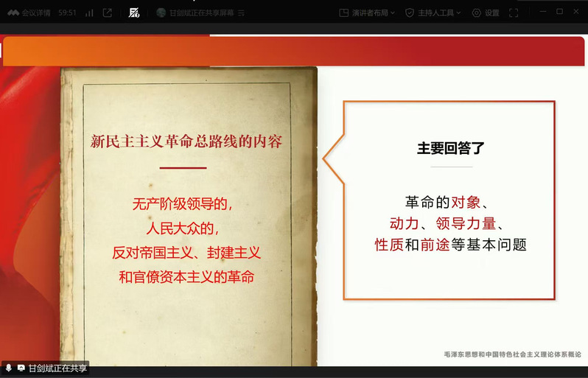Check the network signal strength icon
This screenshot has width=588, height=378.
click(89, 13)
